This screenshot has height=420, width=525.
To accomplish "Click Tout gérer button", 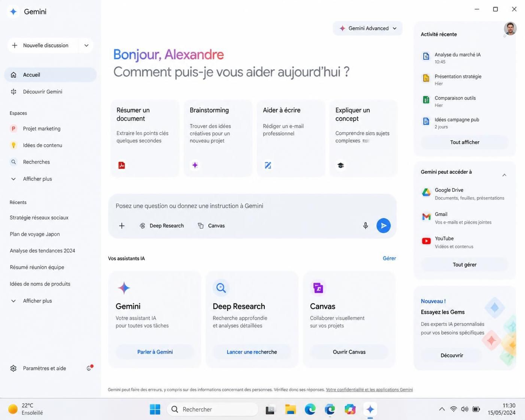I will [x=465, y=265].
